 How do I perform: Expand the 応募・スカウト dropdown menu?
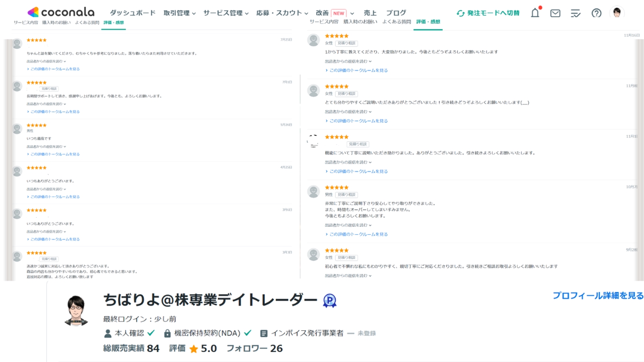point(282,13)
